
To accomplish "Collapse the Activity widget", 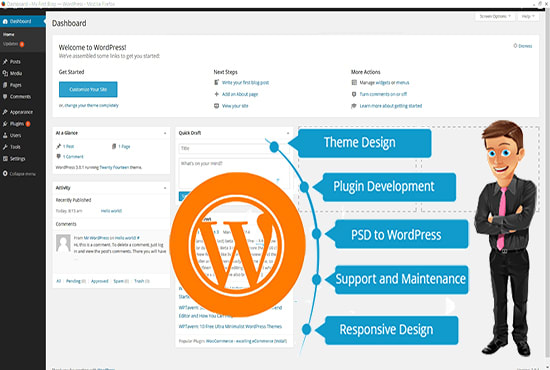I will [x=165, y=188].
